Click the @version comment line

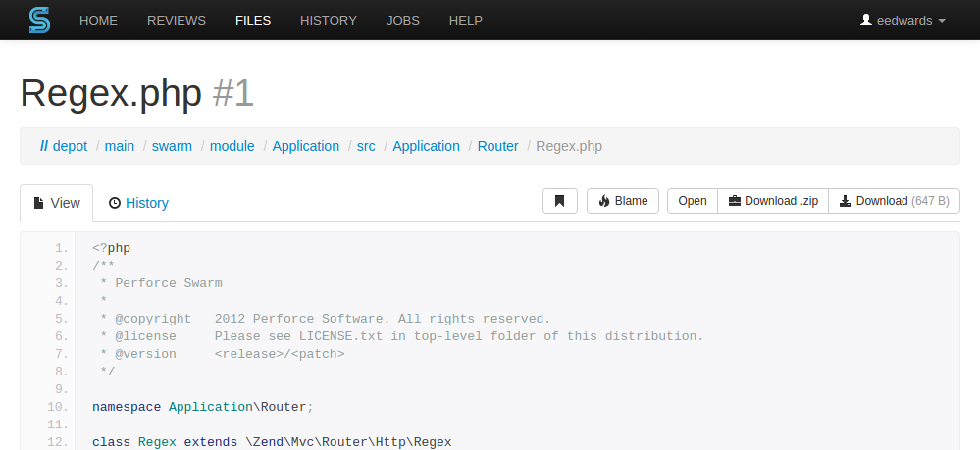[222, 354]
